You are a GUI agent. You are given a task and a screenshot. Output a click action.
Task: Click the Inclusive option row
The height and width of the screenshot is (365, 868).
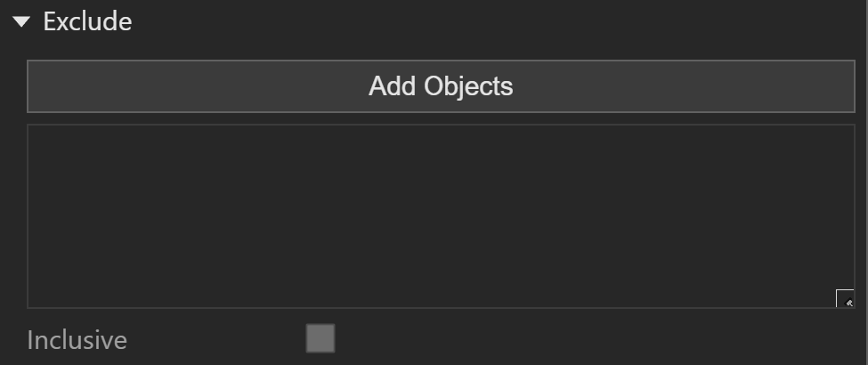(x=181, y=339)
